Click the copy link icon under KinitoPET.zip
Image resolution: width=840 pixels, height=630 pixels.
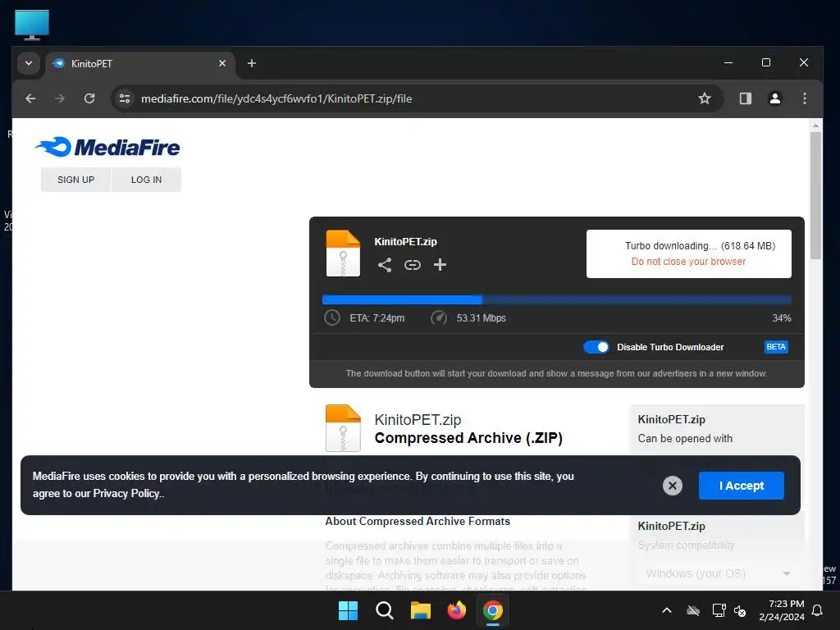(x=412, y=265)
